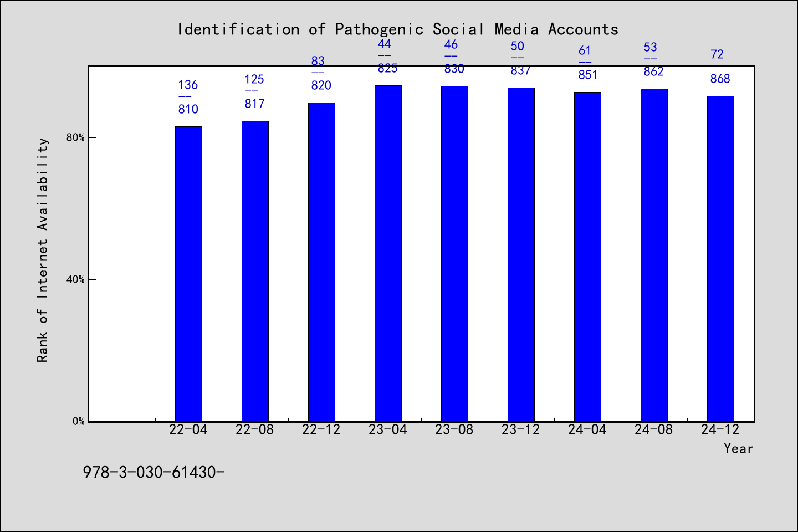
Task: Click the 23-08 x-axis label
Action: (454, 429)
